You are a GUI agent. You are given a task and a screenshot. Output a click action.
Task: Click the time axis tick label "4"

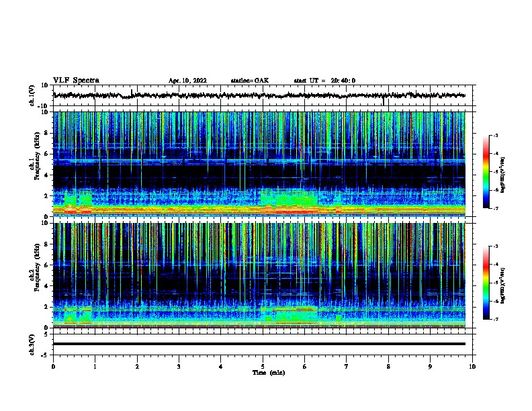(x=221, y=367)
